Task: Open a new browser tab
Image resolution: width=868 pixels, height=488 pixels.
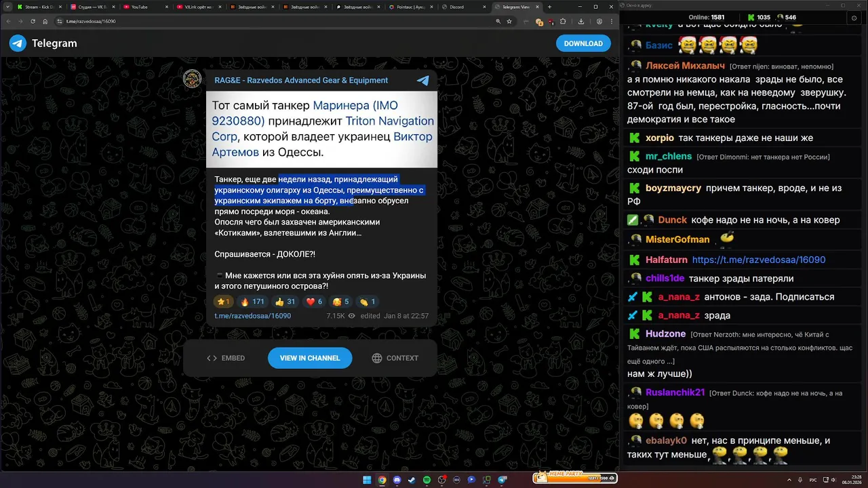Action: click(550, 7)
